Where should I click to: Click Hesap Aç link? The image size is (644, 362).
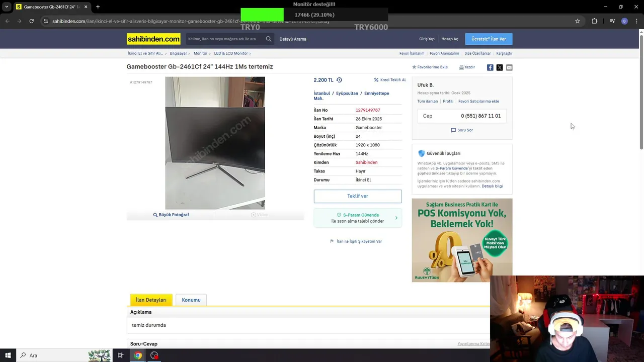(450, 39)
